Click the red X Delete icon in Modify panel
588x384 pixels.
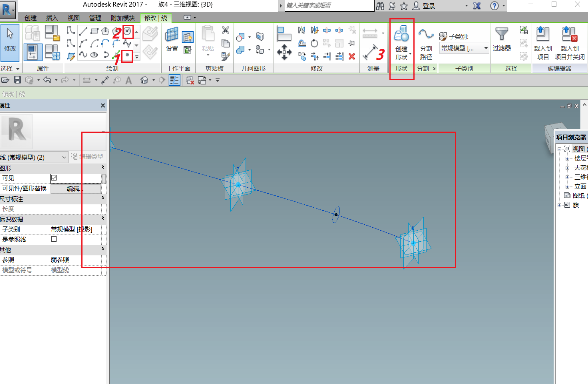coord(351,56)
